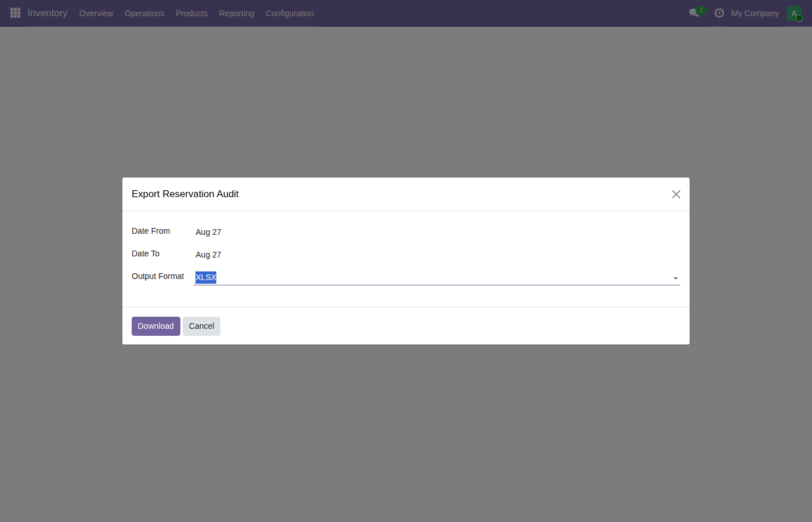Click the Cancel button

point(201,326)
